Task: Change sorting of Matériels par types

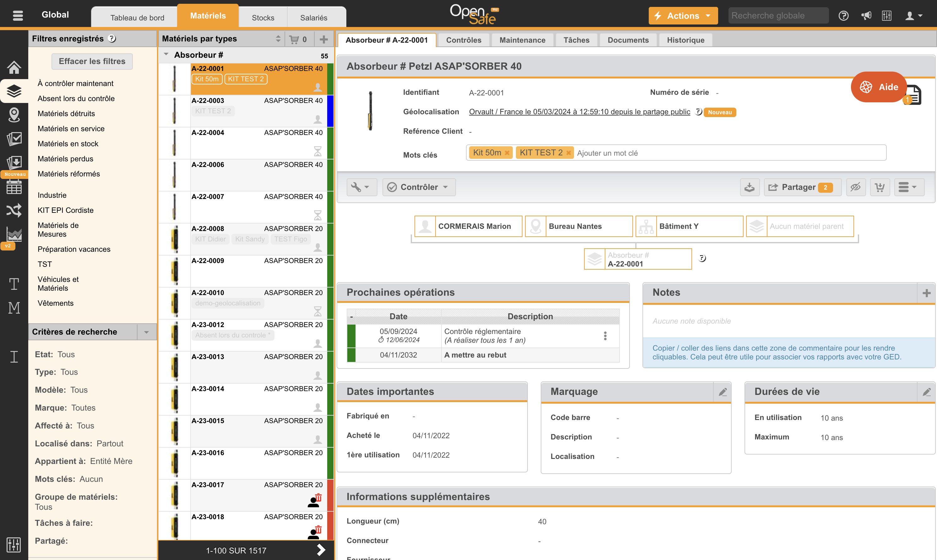Action: tap(278, 39)
